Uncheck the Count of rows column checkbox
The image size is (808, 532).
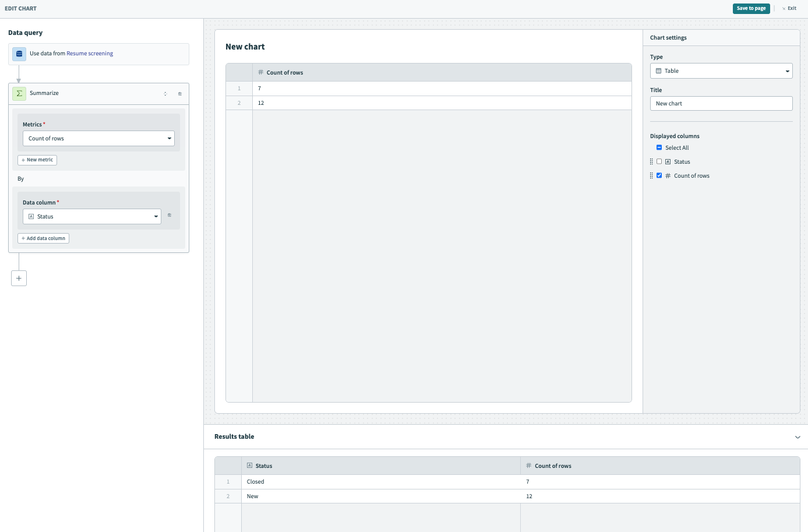pos(659,176)
